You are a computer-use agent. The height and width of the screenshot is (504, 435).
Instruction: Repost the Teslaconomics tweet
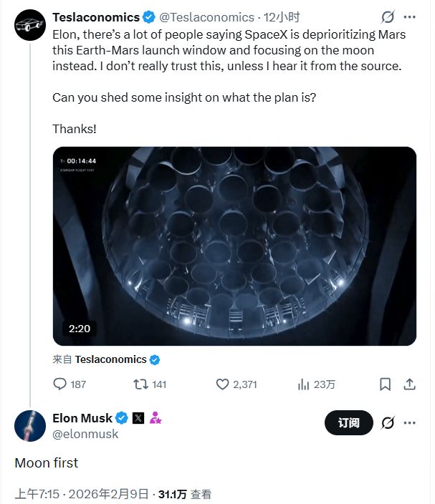click(x=140, y=384)
